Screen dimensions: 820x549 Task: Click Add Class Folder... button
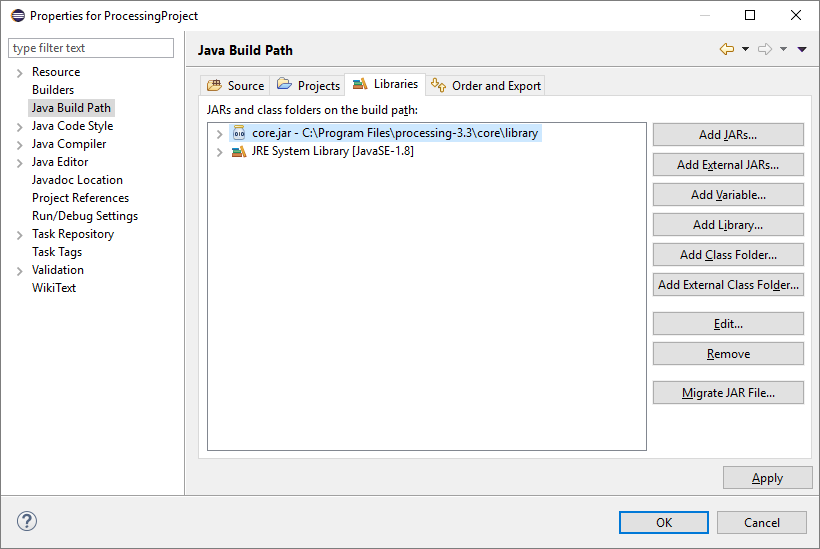coord(728,255)
